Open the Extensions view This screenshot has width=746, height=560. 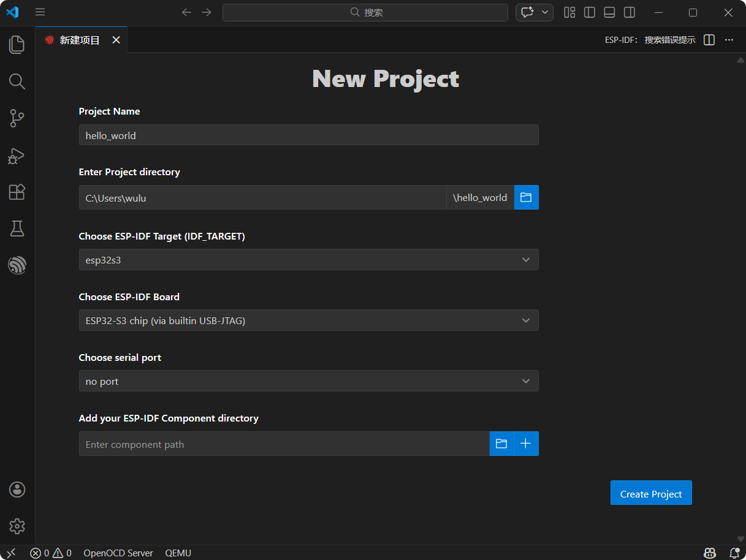tap(17, 192)
